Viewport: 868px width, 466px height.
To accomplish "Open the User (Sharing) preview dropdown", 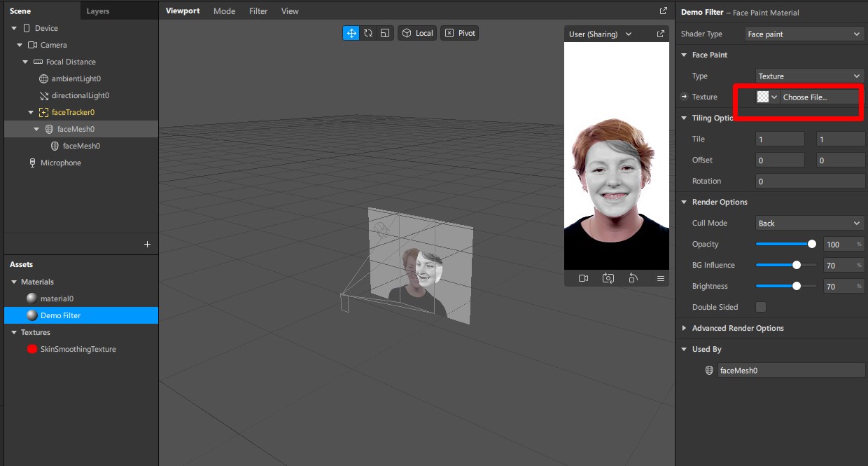I will (x=601, y=34).
